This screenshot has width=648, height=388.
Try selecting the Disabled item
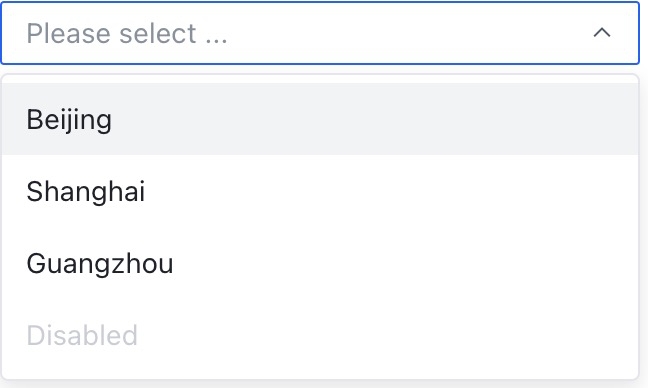pos(320,335)
